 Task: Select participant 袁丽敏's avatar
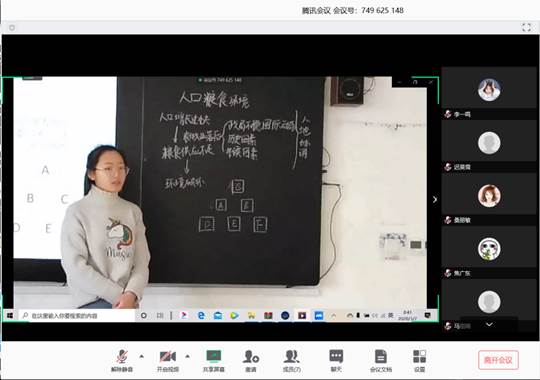[x=489, y=196]
